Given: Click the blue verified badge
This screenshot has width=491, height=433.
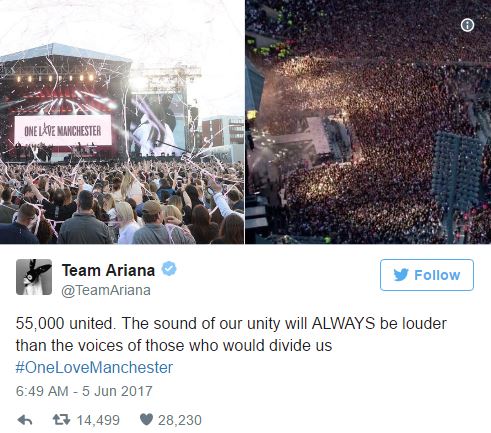Looking at the screenshot, I should coord(169,269).
